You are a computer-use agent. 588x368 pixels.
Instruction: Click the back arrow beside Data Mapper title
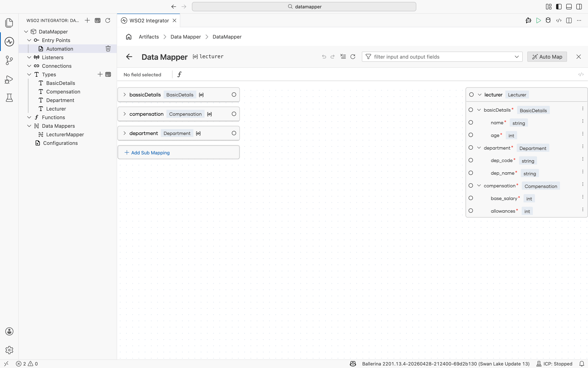(129, 57)
